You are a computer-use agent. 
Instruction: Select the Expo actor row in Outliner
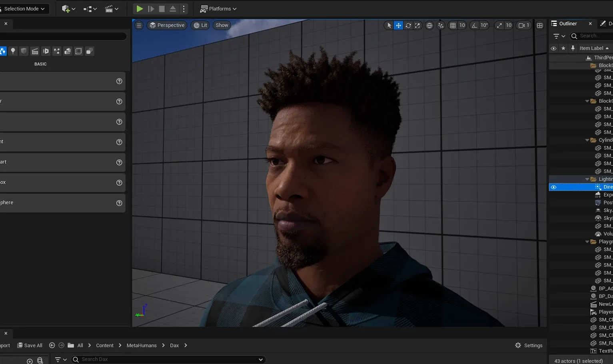point(581,195)
